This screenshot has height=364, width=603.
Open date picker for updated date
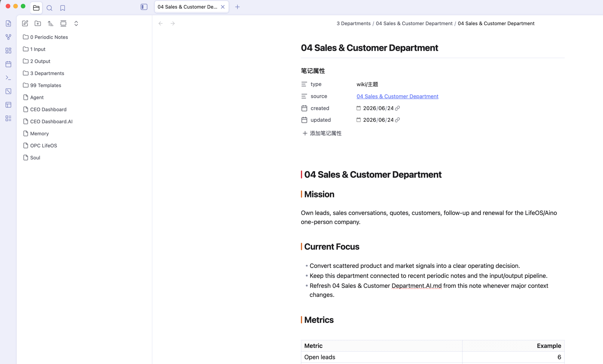click(358, 120)
